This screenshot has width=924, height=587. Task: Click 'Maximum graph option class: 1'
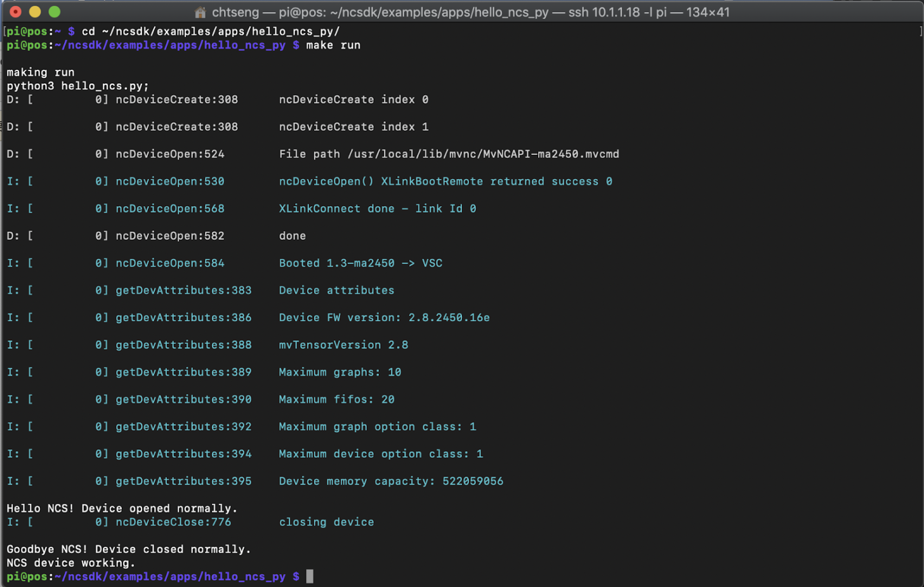[378, 427]
